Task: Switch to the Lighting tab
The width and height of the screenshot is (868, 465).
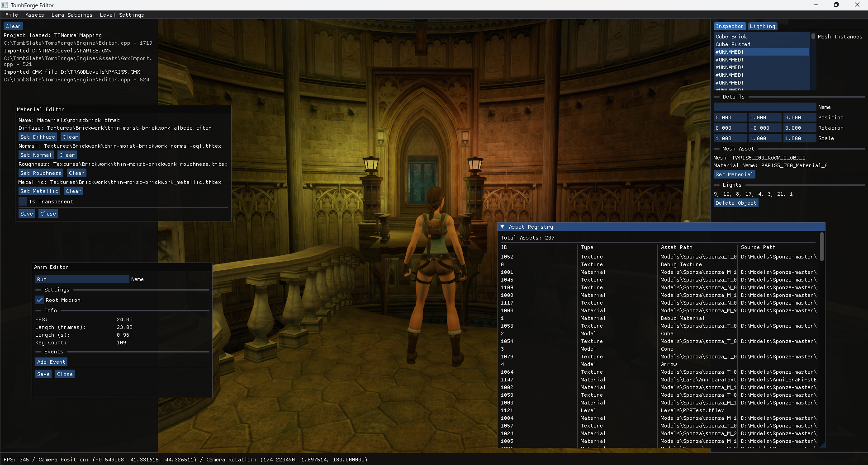Action: pos(762,26)
